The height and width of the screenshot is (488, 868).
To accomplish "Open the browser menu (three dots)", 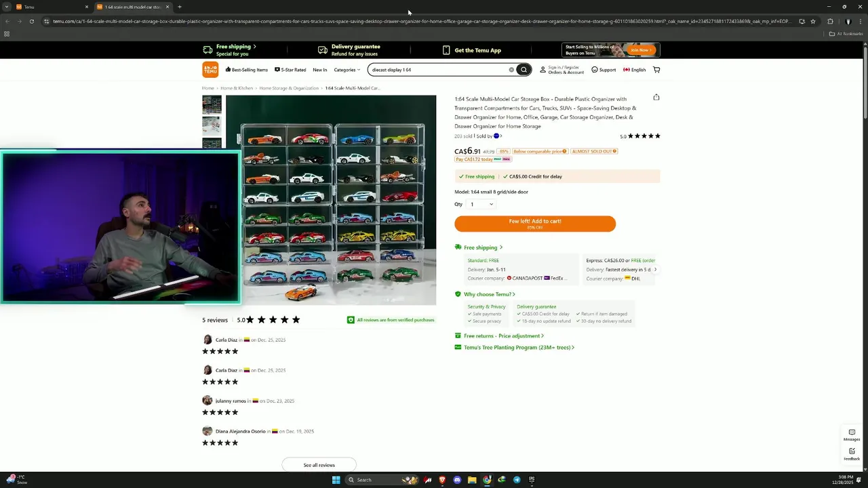I will (860, 21).
